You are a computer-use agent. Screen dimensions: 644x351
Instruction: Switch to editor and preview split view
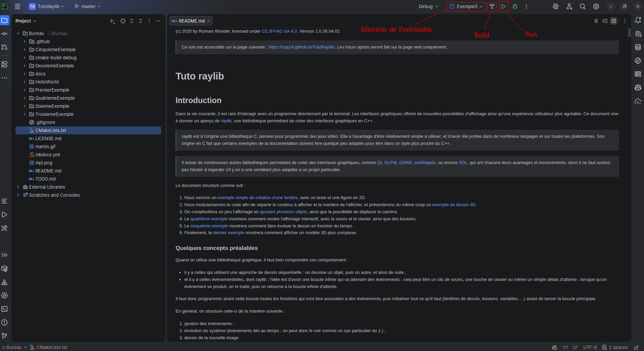(605, 21)
